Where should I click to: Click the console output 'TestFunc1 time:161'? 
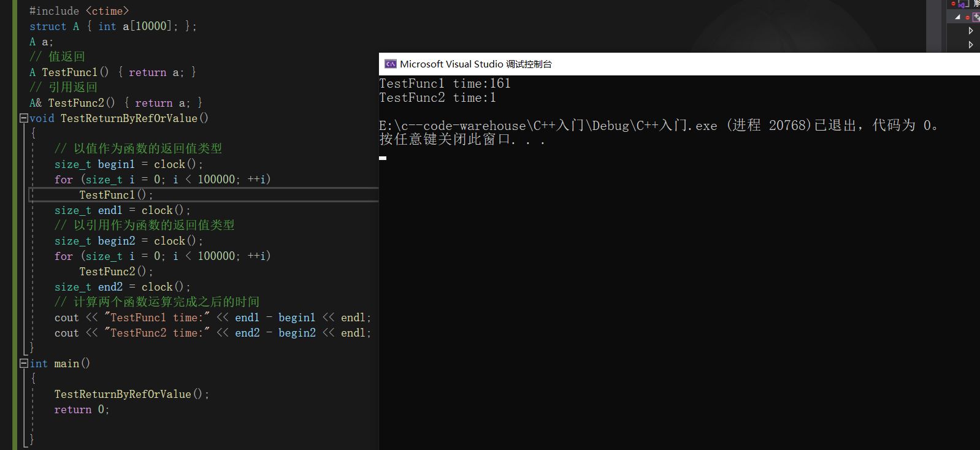pyautogui.click(x=445, y=83)
